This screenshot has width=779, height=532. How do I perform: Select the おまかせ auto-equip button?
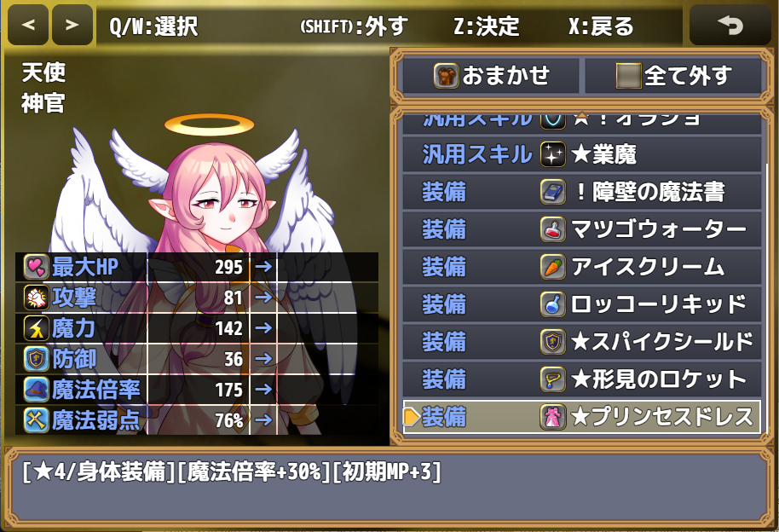(x=491, y=76)
